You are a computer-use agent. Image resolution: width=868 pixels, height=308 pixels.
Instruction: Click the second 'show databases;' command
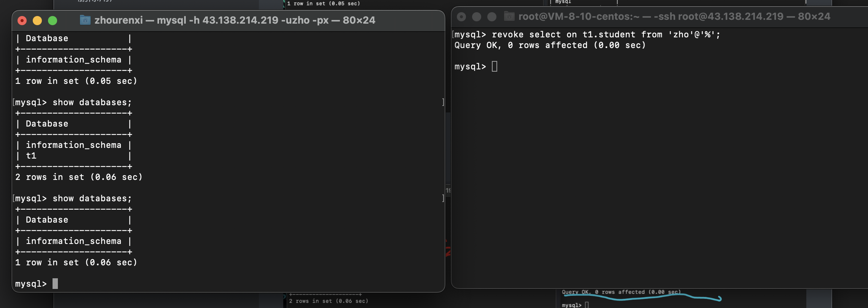[92, 199]
